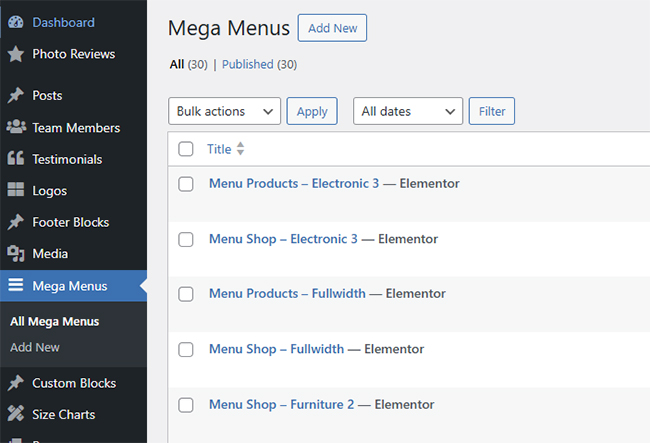Open Size Charts menu item

(x=64, y=414)
